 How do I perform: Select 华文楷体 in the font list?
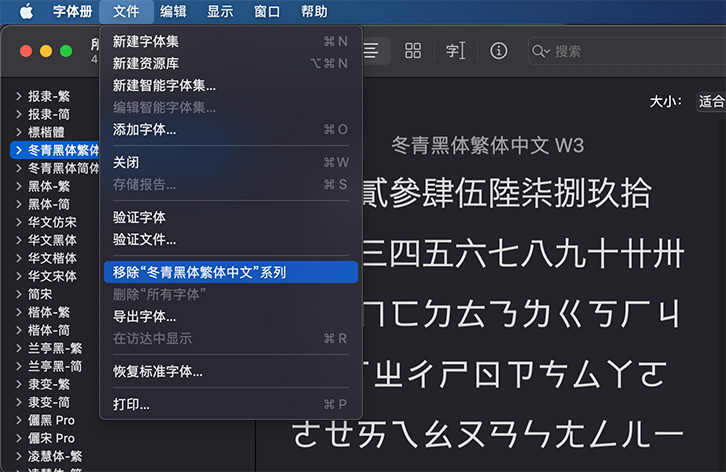click(52, 258)
